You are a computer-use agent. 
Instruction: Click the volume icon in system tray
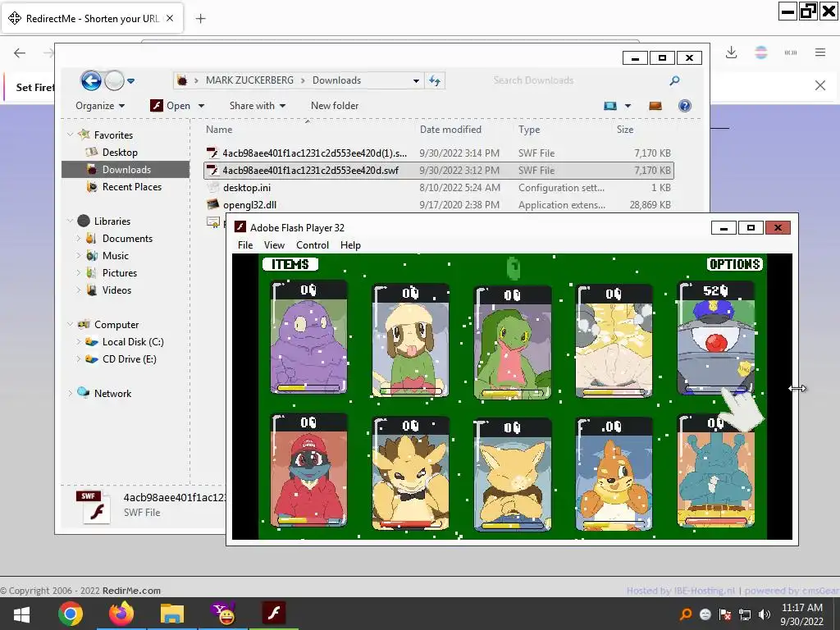pos(765,614)
